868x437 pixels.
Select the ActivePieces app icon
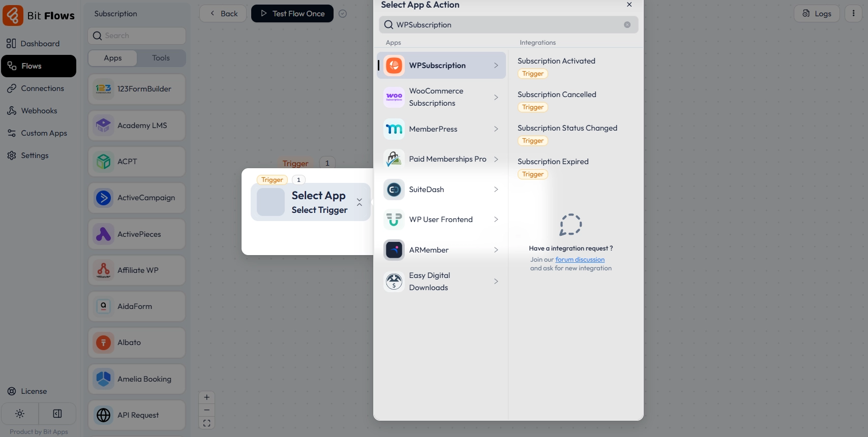pyautogui.click(x=104, y=234)
